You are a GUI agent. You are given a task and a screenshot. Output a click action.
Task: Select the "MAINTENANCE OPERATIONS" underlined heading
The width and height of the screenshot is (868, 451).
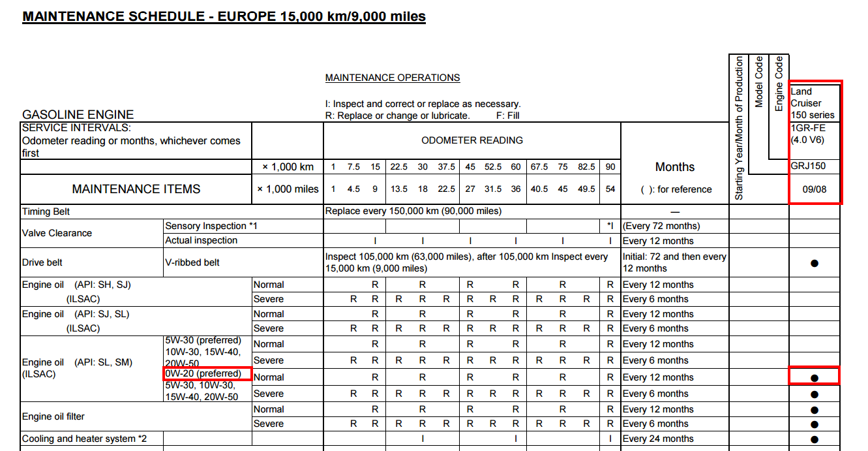tap(393, 78)
